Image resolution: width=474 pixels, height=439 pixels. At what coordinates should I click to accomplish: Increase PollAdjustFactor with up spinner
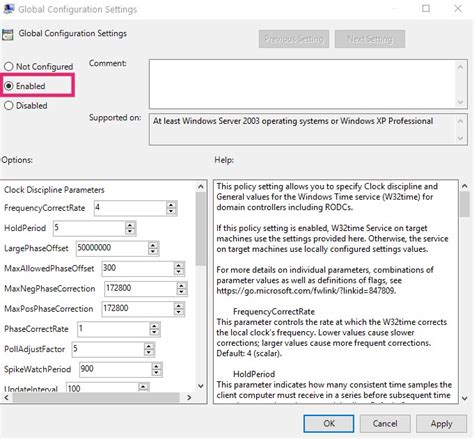[149, 346]
